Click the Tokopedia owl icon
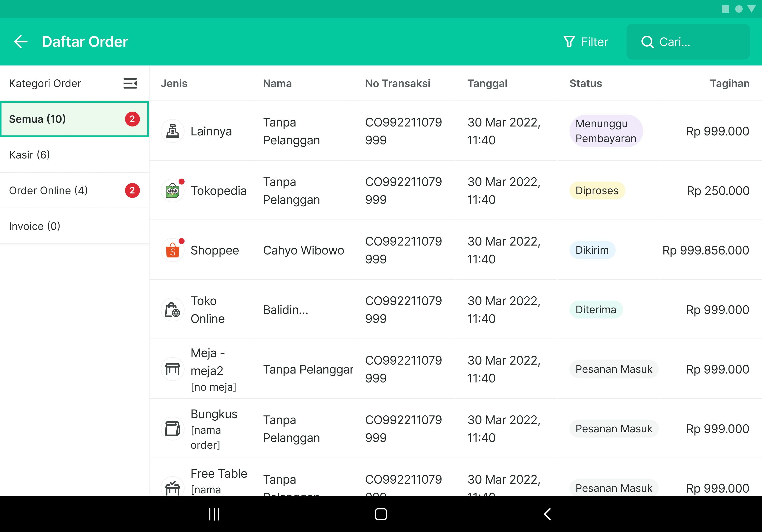The width and height of the screenshot is (762, 532). coord(173,191)
